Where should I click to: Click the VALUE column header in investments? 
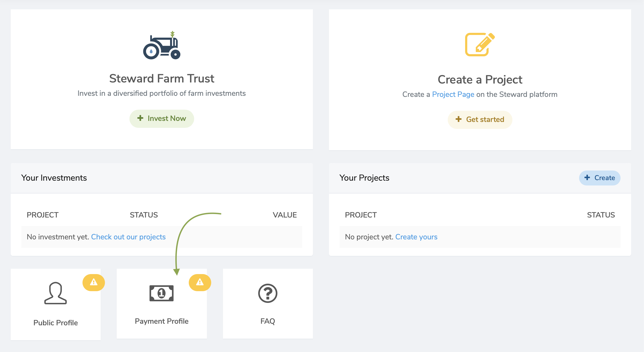click(x=285, y=215)
